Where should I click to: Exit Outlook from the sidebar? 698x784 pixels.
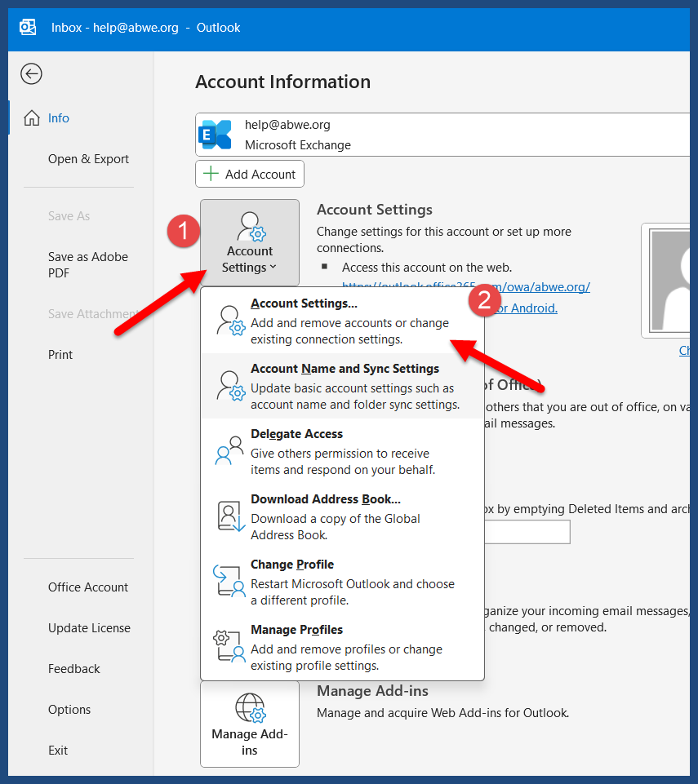coord(58,750)
